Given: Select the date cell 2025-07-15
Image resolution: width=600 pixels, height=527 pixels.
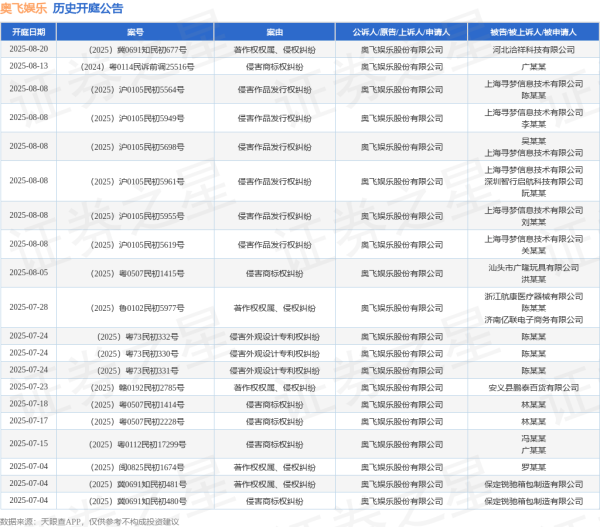Looking at the screenshot, I should (x=29, y=444).
